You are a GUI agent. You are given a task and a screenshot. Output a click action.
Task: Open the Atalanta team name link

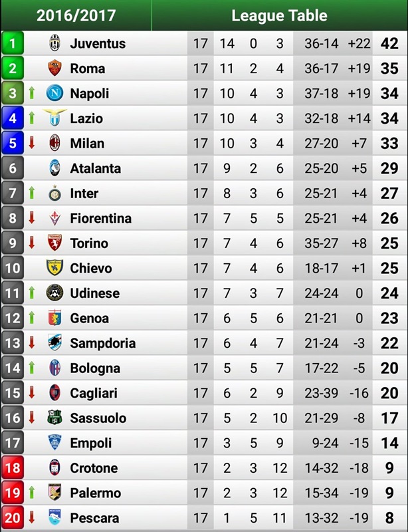tap(96, 168)
